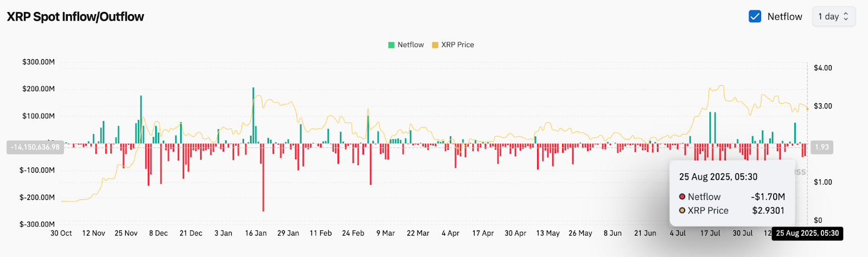Click the 24 Feb date label
Screen dimensions: 868x257
click(x=353, y=233)
